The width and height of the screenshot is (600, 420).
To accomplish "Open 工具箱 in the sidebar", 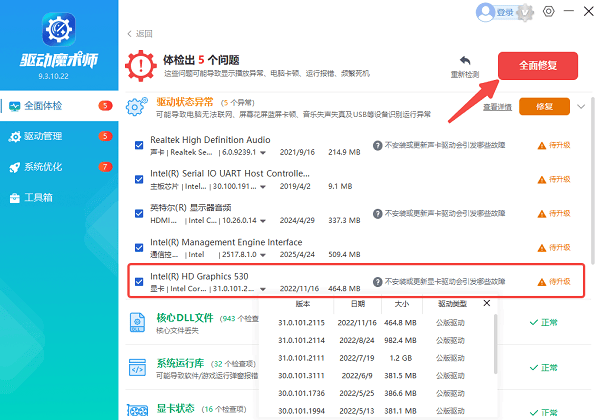I will tap(59, 197).
